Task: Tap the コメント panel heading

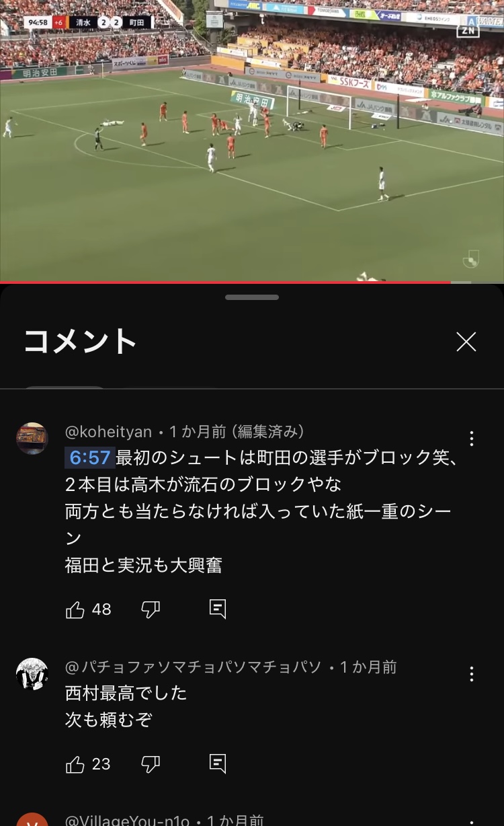Action: 81,342
